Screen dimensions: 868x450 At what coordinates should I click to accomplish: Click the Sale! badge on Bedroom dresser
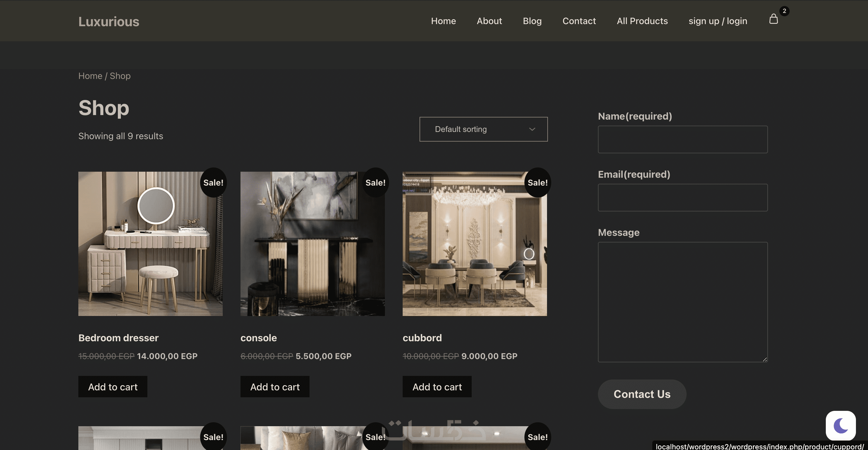213,183
